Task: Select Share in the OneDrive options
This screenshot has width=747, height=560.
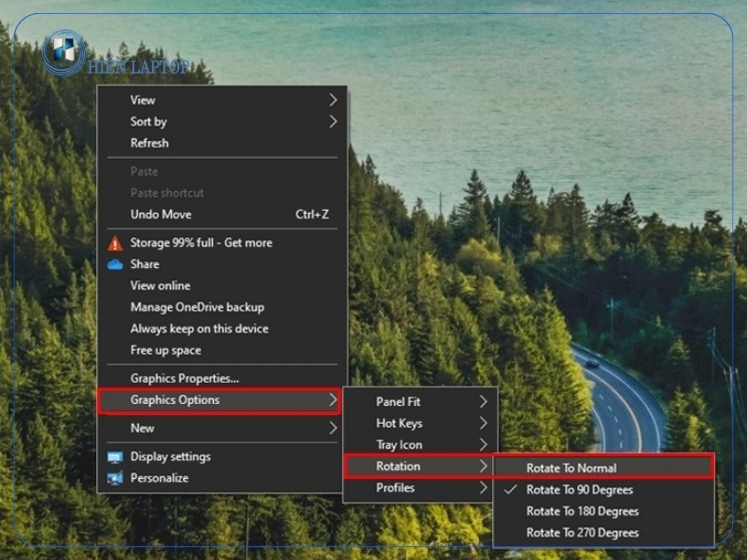Action: [222, 264]
